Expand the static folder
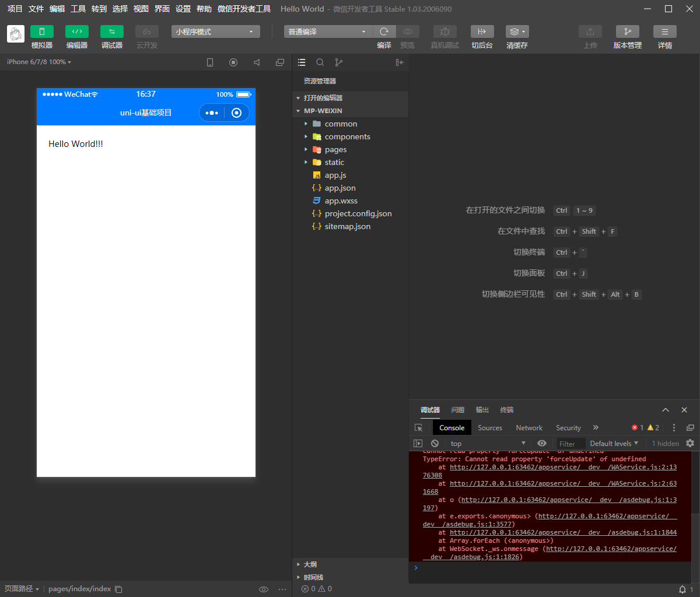The image size is (700, 597). pos(350,162)
